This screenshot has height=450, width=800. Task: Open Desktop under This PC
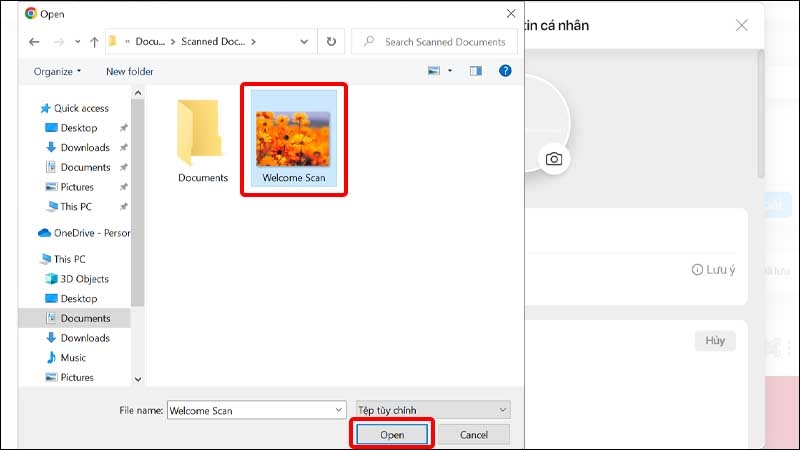pyautogui.click(x=71, y=298)
